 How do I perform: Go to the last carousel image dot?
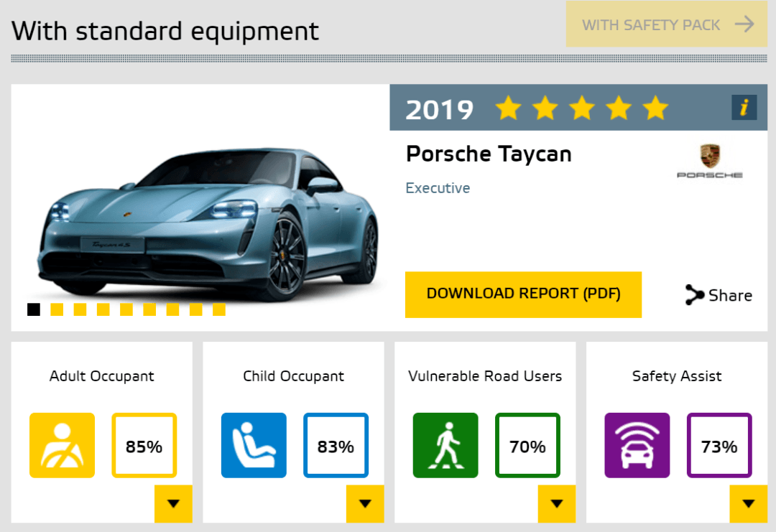tap(218, 309)
